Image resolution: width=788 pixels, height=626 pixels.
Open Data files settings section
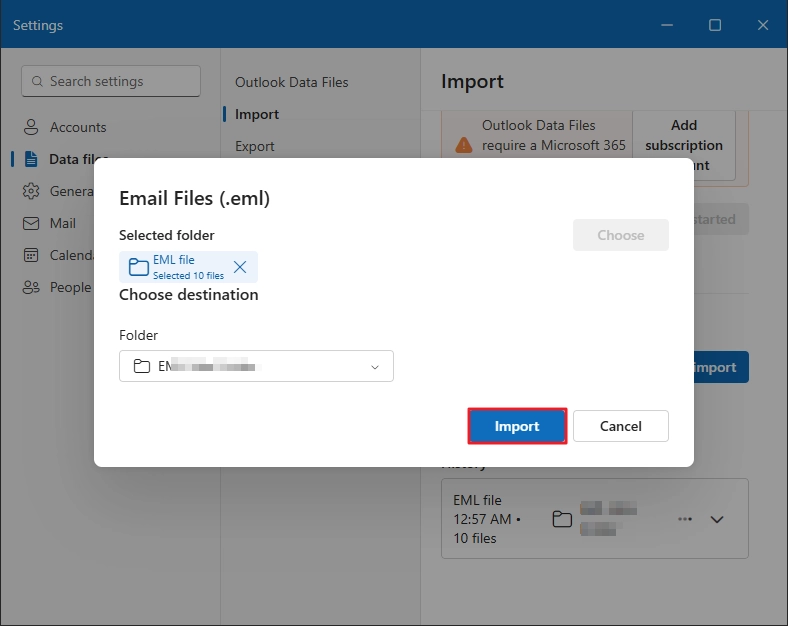click(x=60, y=159)
